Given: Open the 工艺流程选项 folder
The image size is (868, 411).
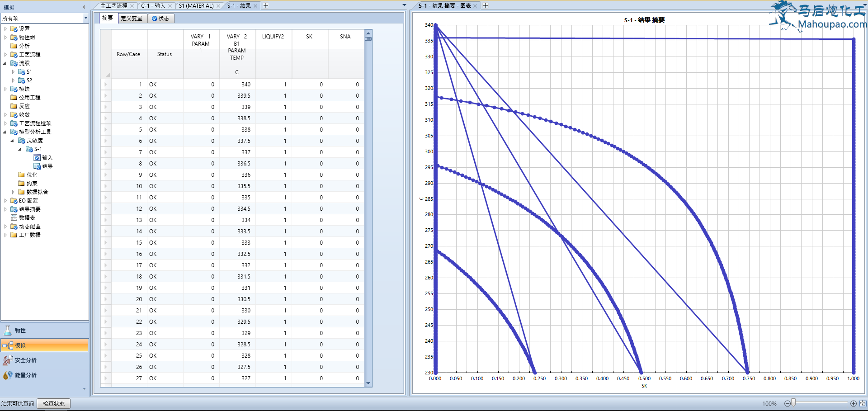Looking at the screenshot, I should point(35,123).
